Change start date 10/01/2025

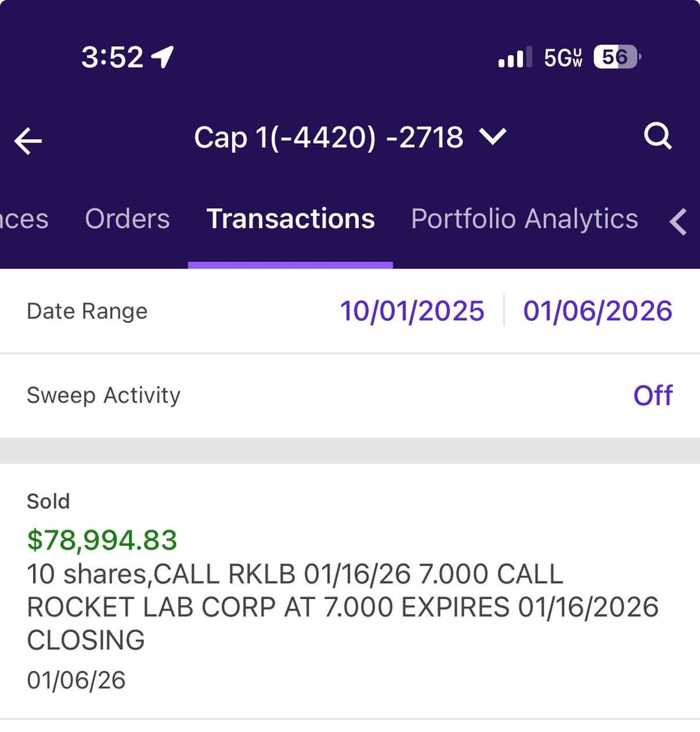tap(412, 311)
